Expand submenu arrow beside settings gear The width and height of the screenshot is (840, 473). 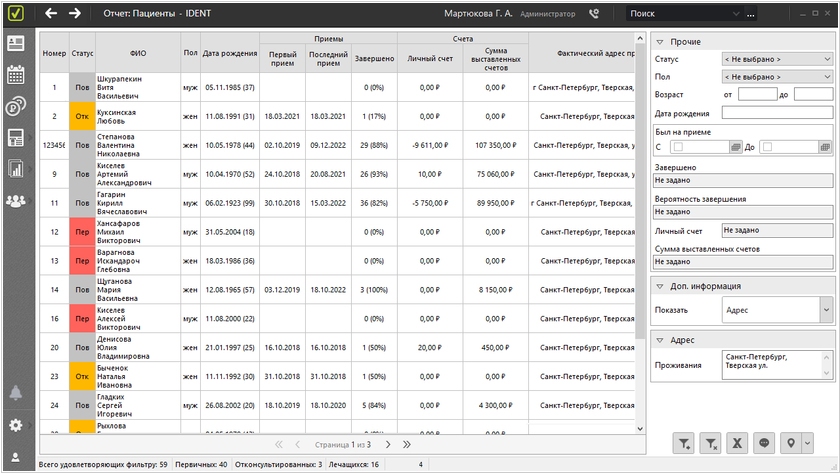(32, 425)
